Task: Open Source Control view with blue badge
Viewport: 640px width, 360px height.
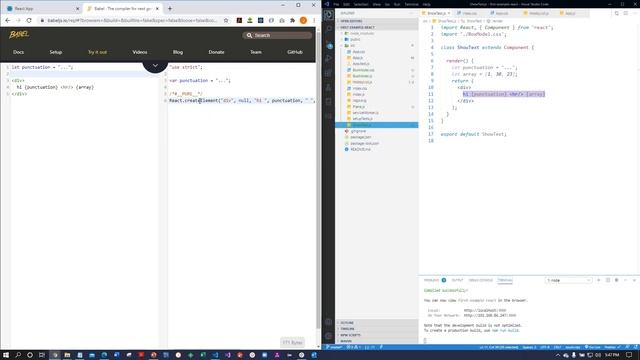Action: tap(329, 44)
